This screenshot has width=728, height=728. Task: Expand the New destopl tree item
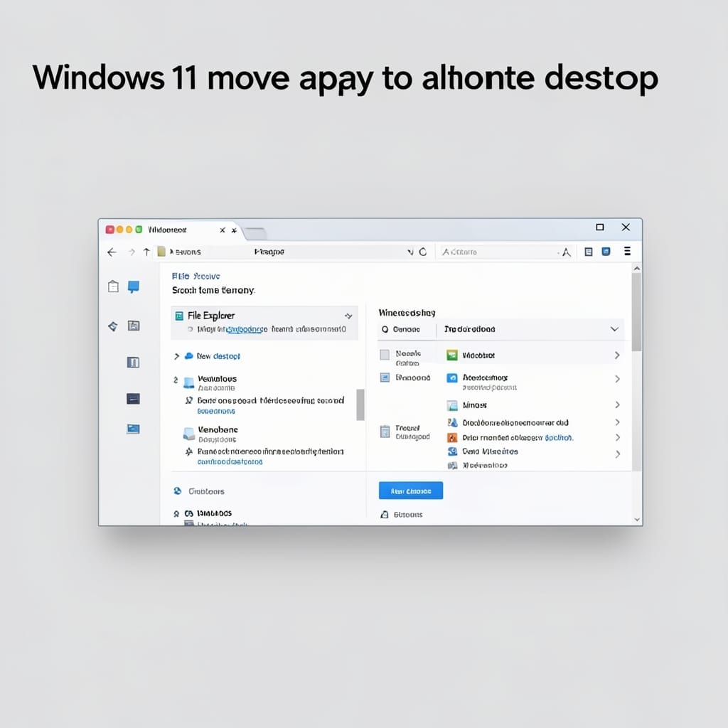click(x=176, y=356)
